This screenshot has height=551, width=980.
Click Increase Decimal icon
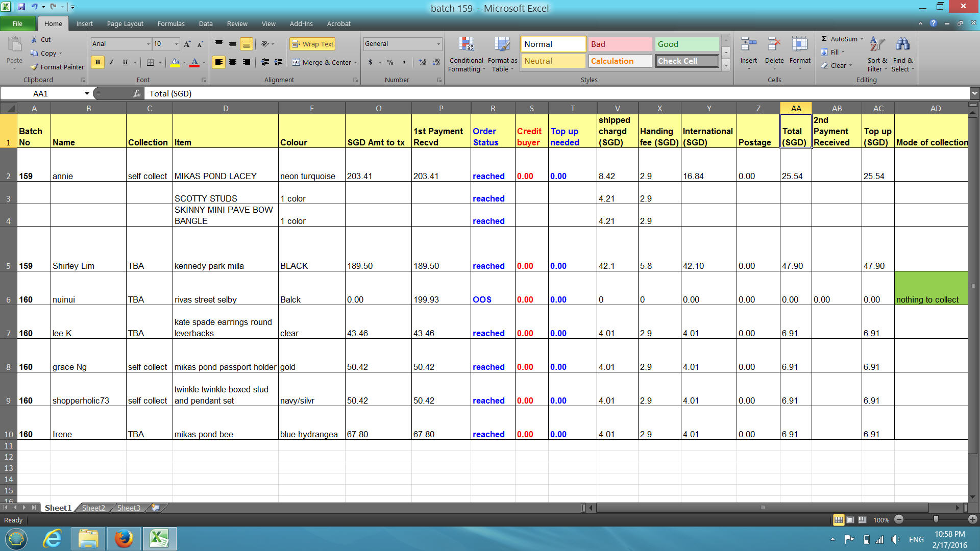[423, 62]
